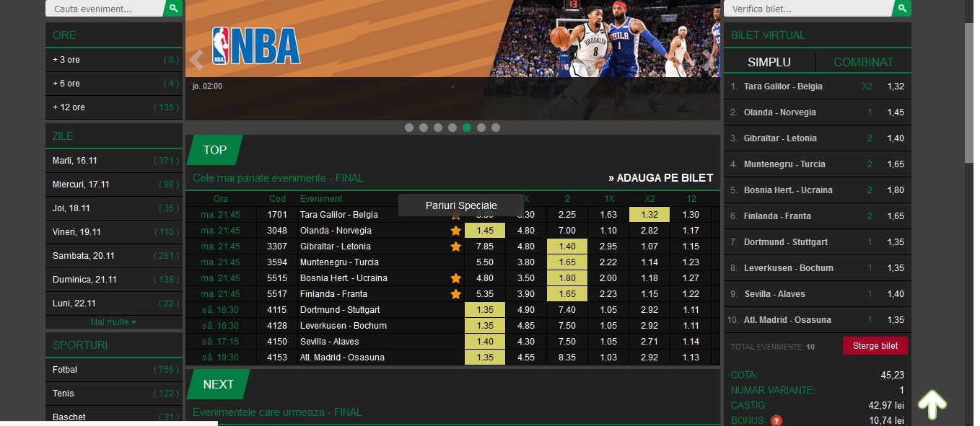980x426 pixels.
Task: Deselect the 1.40 away odds for Gibraltar - Letonia
Action: (x=567, y=247)
